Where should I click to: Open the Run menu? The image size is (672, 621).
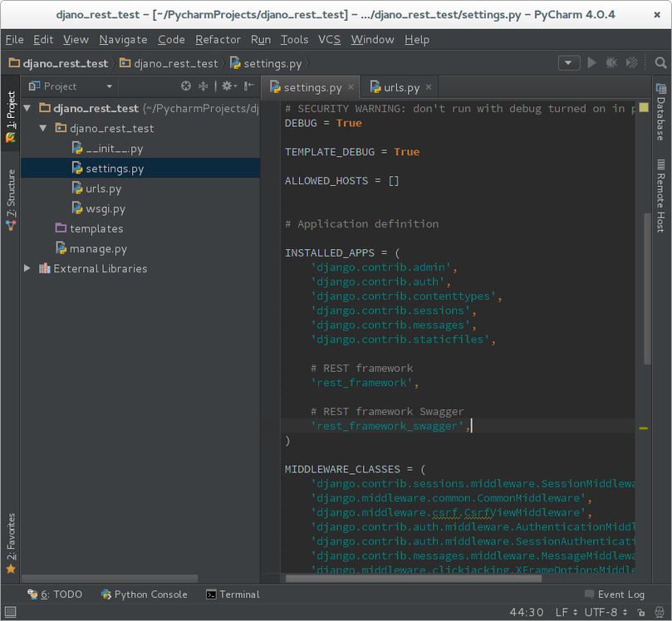(x=261, y=39)
